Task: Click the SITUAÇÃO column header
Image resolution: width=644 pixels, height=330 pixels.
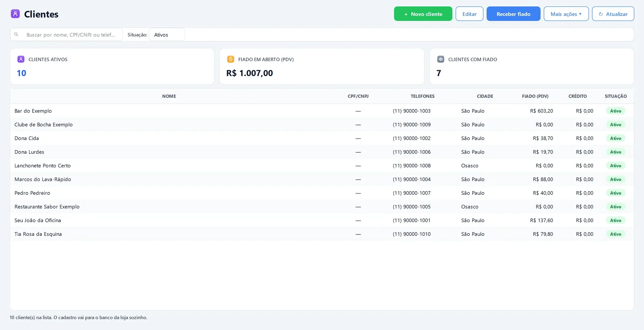Action: click(x=616, y=96)
